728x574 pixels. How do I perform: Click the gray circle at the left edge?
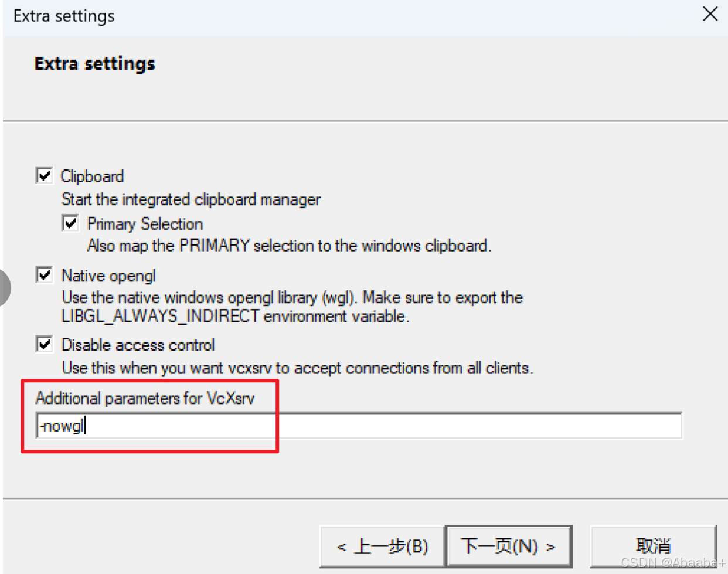[4, 287]
